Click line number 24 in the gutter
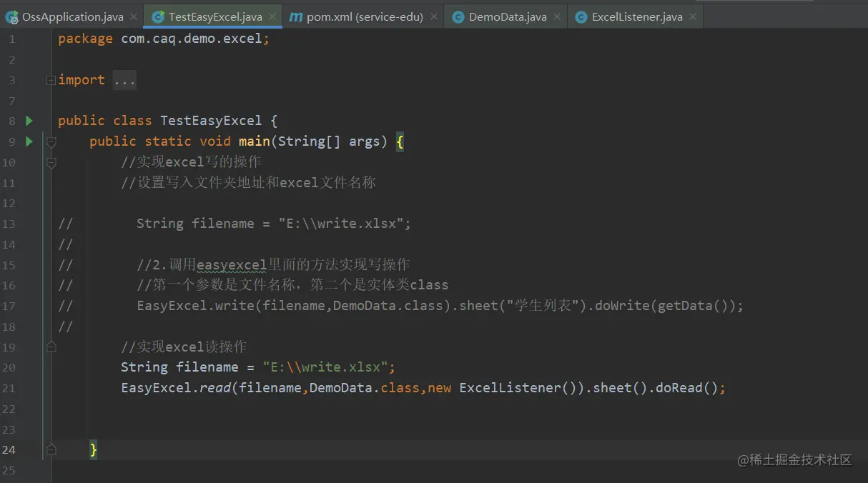Image resolution: width=868 pixels, height=483 pixels. pyautogui.click(x=9, y=449)
